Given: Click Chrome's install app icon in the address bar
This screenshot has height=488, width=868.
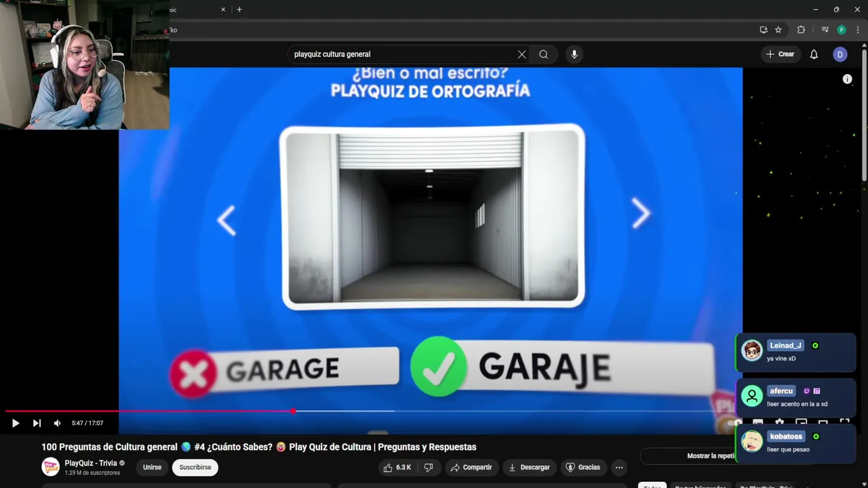Looking at the screenshot, I should coord(764,30).
